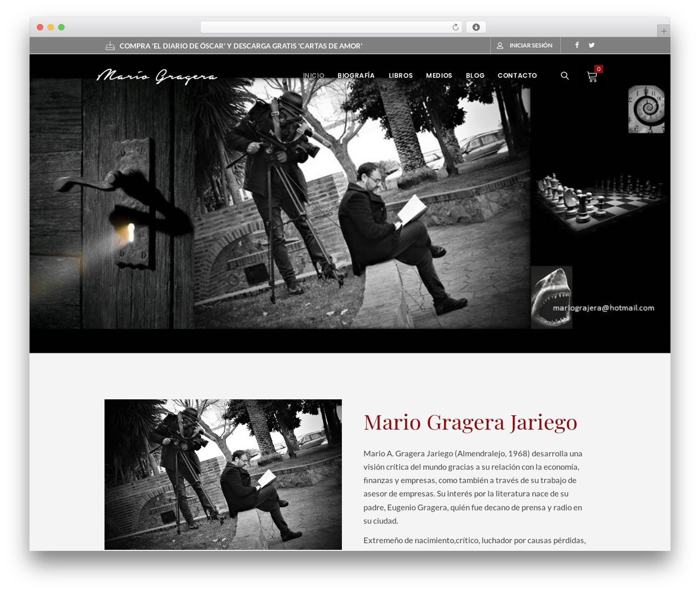Close the window with the red button
Viewport: 700px width, 593px height.
pyautogui.click(x=40, y=27)
